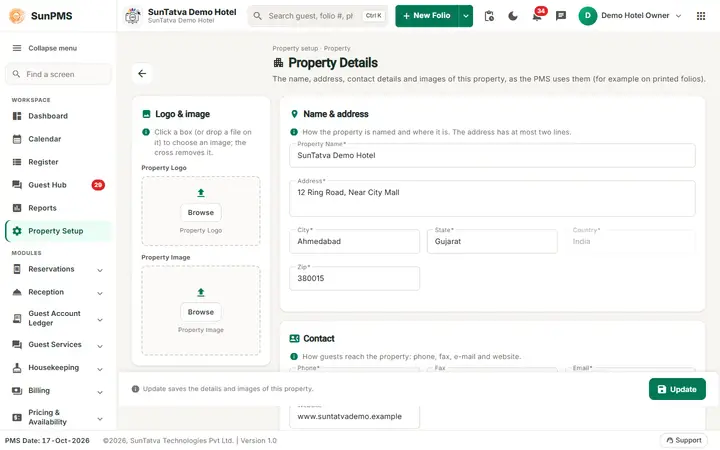Screen dimensions: 720x450
Task: Open the apps grid icon
Action: pos(701,16)
